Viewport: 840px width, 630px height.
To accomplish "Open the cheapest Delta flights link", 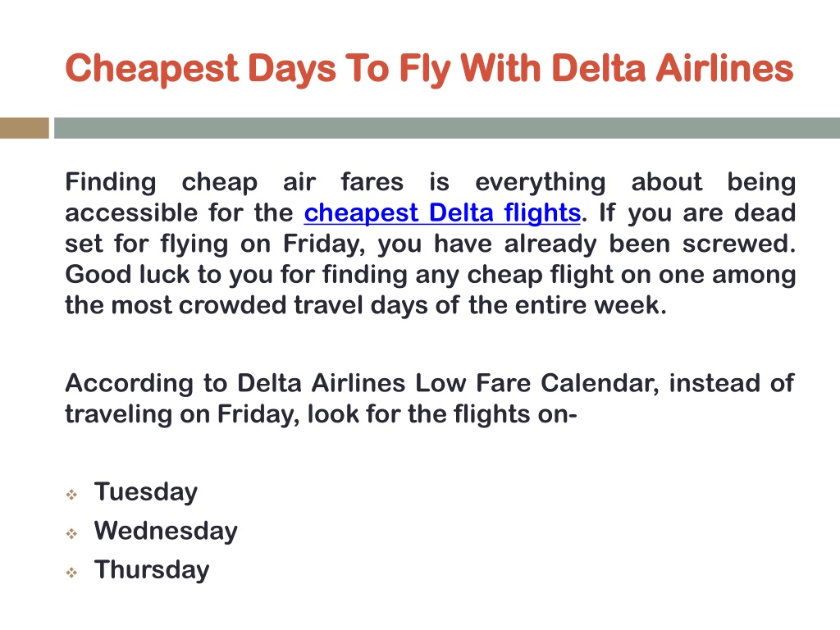I will click(x=442, y=212).
